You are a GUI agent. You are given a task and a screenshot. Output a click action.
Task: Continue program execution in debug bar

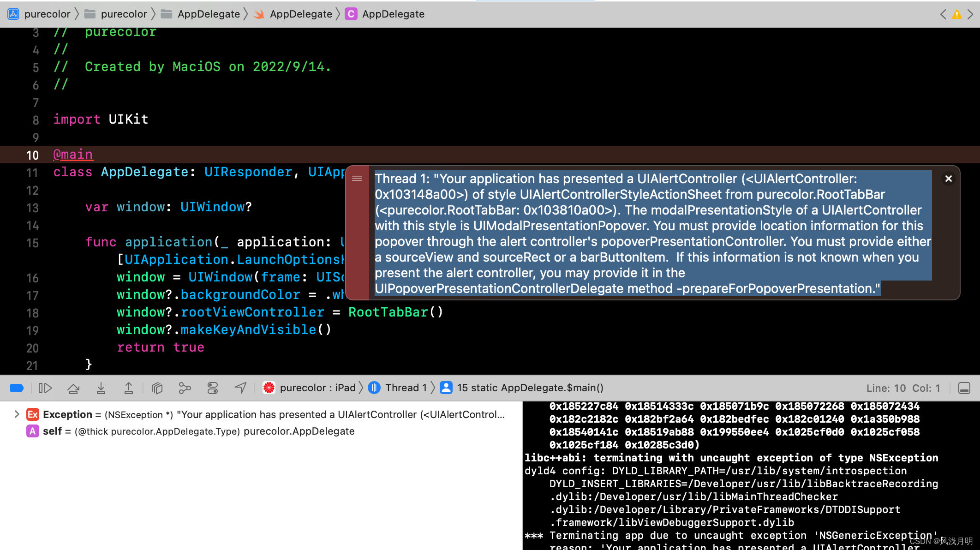45,388
